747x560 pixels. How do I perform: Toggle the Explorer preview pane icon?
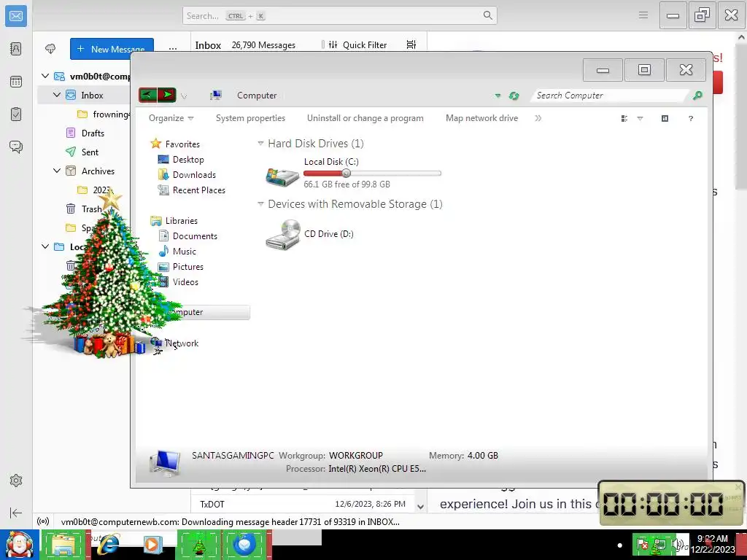point(665,118)
